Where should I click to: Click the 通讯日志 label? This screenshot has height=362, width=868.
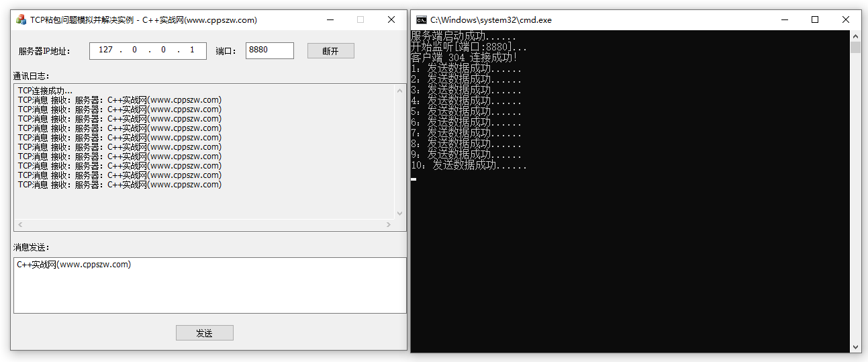32,76
